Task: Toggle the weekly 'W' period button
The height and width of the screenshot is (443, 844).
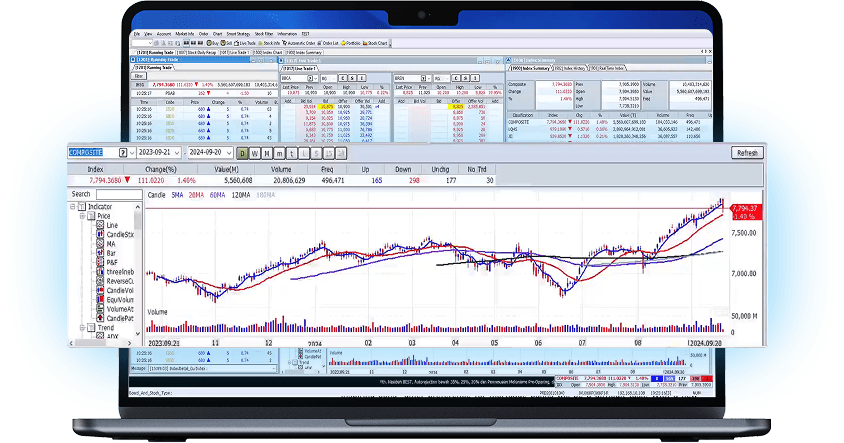Action: pos(254,153)
